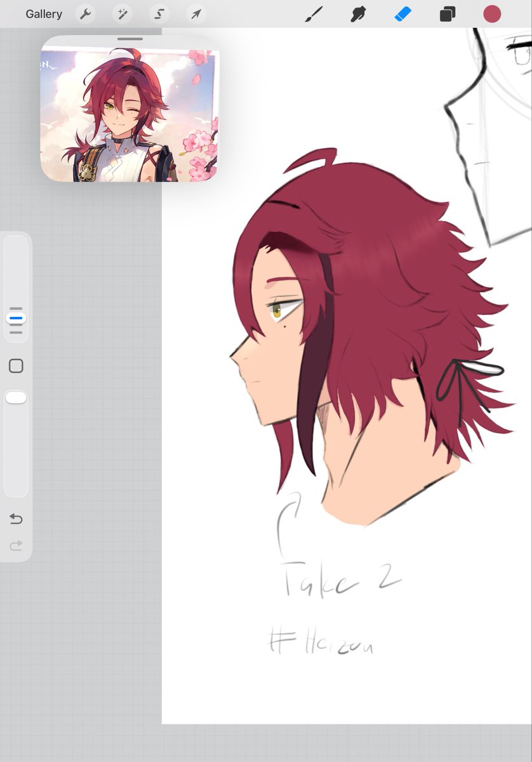Adjust the brush opacity slider
Viewport: 532px width, 762px height.
16,443
